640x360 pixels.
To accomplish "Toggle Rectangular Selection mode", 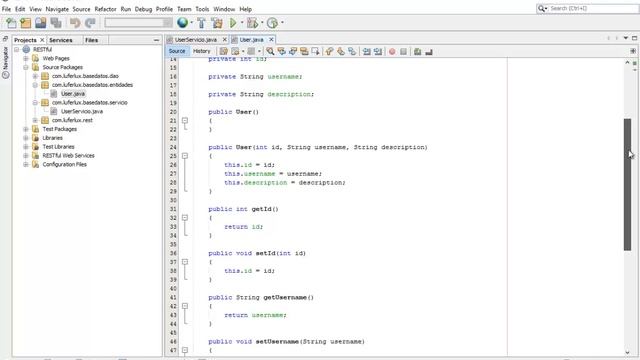I will pyautogui.click(x=316, y=51).
